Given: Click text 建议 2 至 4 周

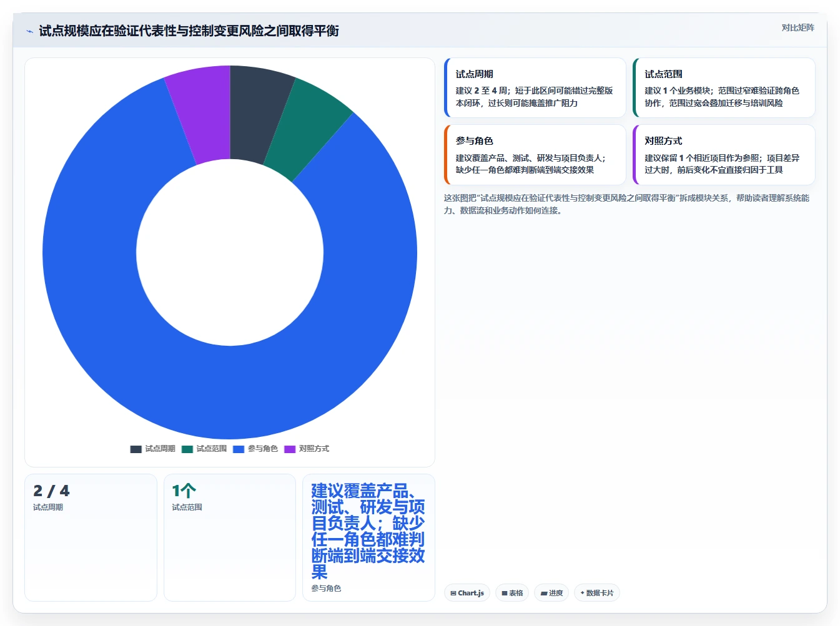Looking at the screenshot, I should pyautogui.click(x=482, y=90).
